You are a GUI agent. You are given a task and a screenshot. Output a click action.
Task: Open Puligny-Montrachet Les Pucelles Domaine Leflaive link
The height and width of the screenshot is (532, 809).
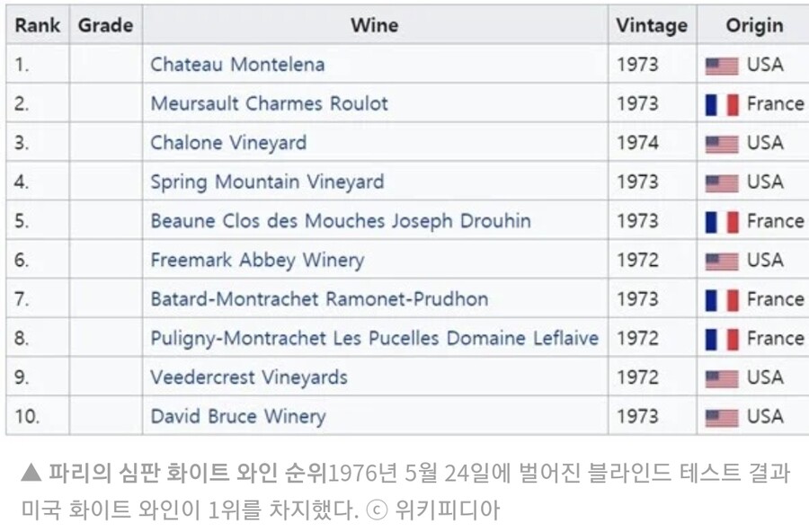(375, 339)
